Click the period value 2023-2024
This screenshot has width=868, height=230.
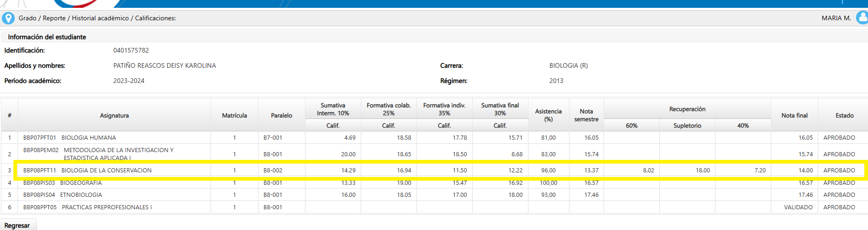tap(129, 81)
